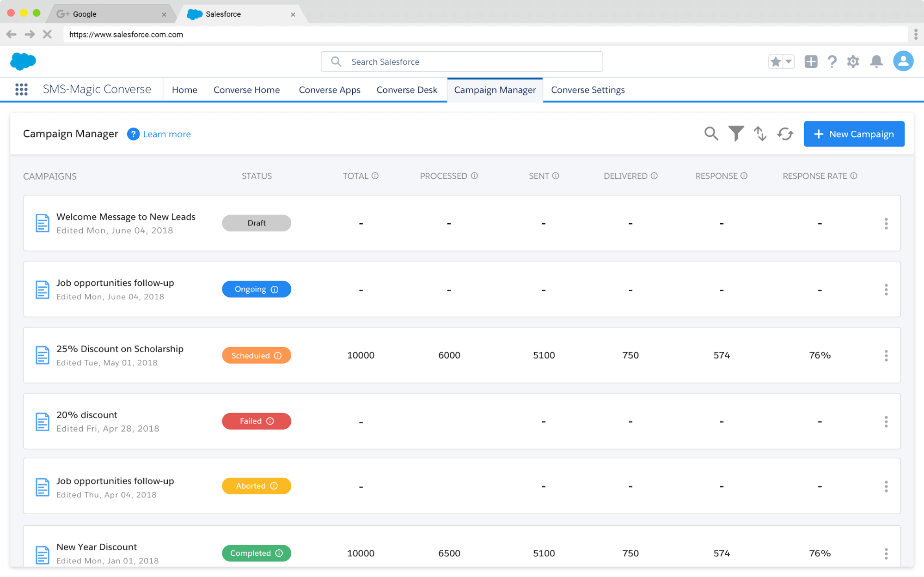Select the Campaign Manager tab

495,90
